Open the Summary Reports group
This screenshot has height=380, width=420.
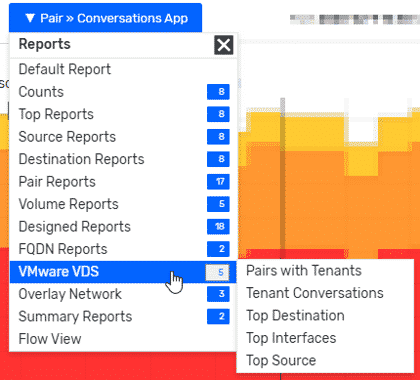click(x=123, y=316)
